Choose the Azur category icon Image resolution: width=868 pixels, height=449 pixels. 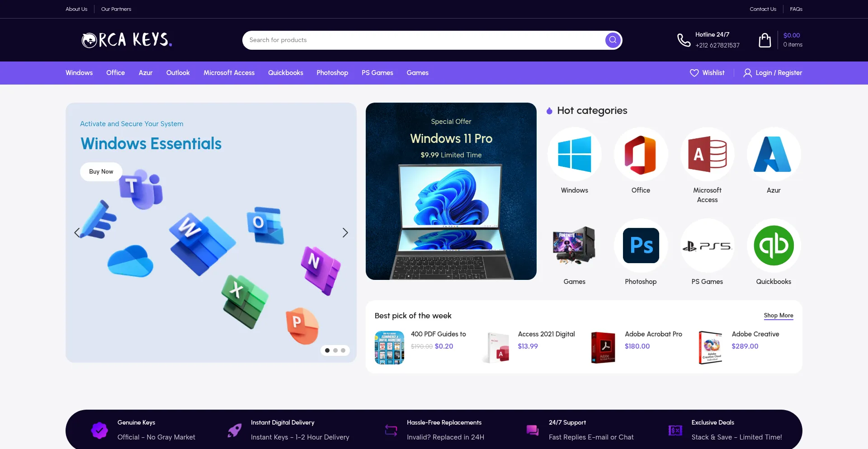coord(774,155)
